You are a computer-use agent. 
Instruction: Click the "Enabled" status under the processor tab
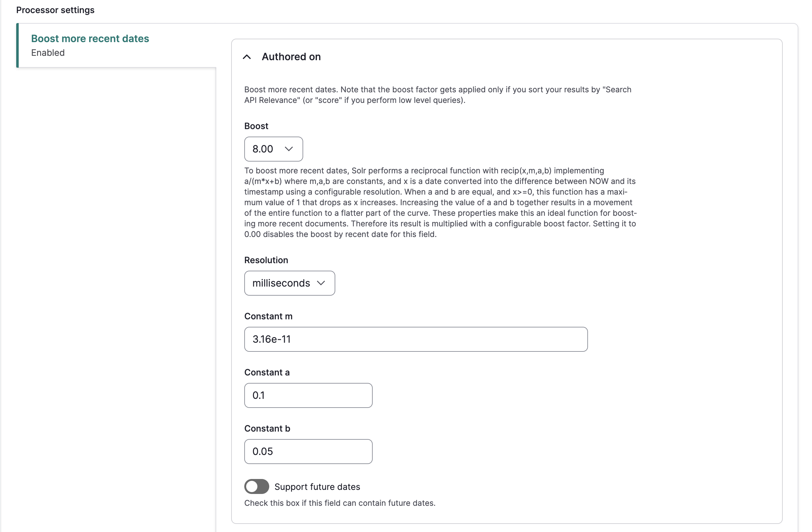click(48, 53)
